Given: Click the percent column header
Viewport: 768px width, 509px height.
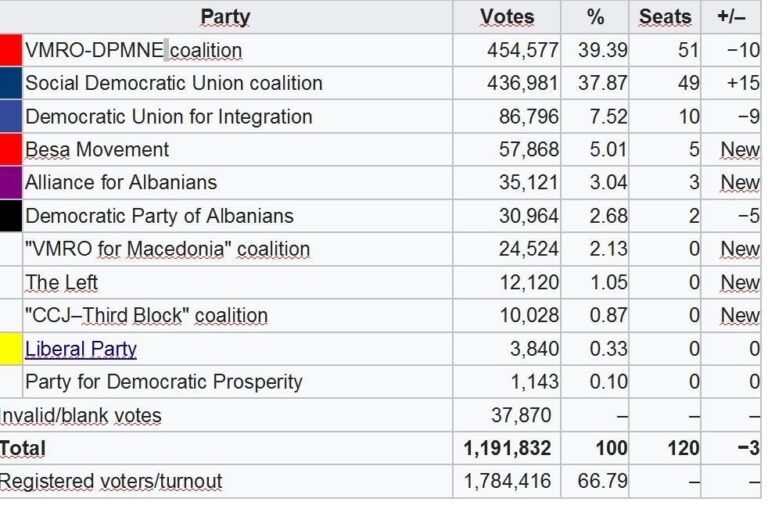Looking at the screenshot, I should click(595, 17).
